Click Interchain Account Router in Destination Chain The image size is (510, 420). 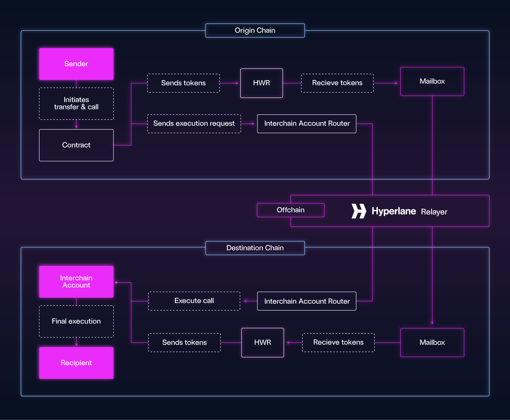[x=307, y=301]
